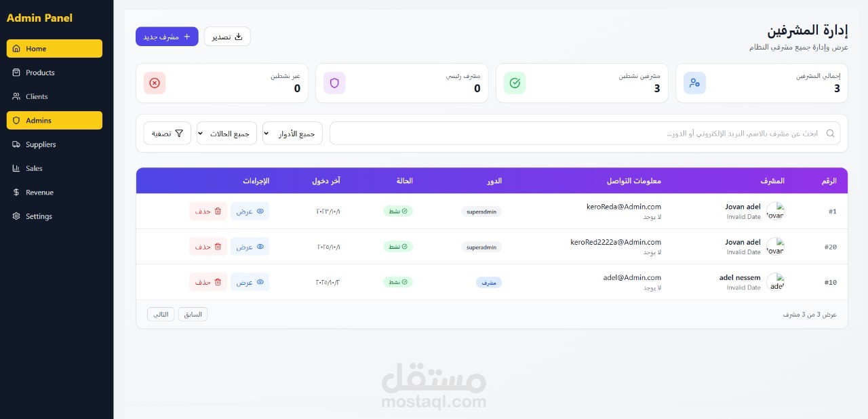Click عرض view button for adel nessem
Screen dimensions: 868x419
tap(250, 282)
